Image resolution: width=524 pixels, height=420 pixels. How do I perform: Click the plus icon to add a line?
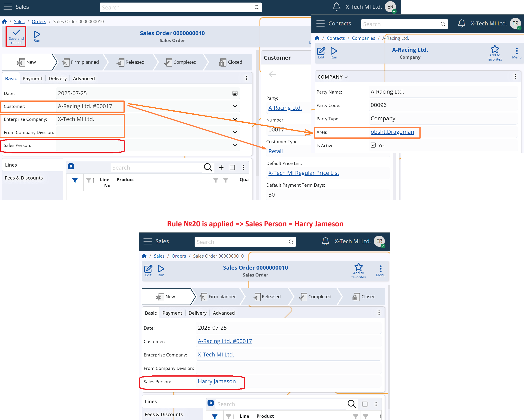(x=221, y=167)
